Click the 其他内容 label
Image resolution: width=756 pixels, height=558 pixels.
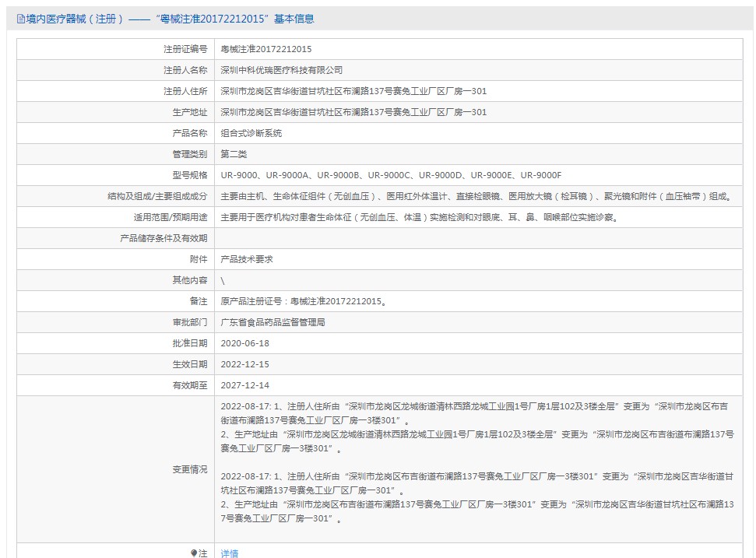click(190, 280)
